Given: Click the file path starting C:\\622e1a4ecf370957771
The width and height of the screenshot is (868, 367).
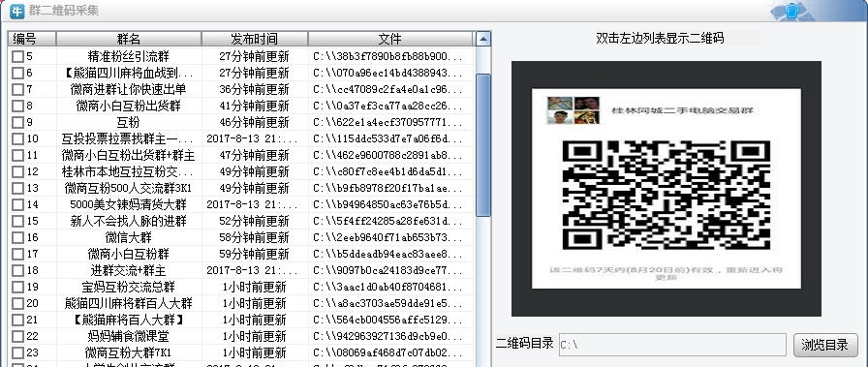Looking at the screenshot, I should click(x=388, y=122).
